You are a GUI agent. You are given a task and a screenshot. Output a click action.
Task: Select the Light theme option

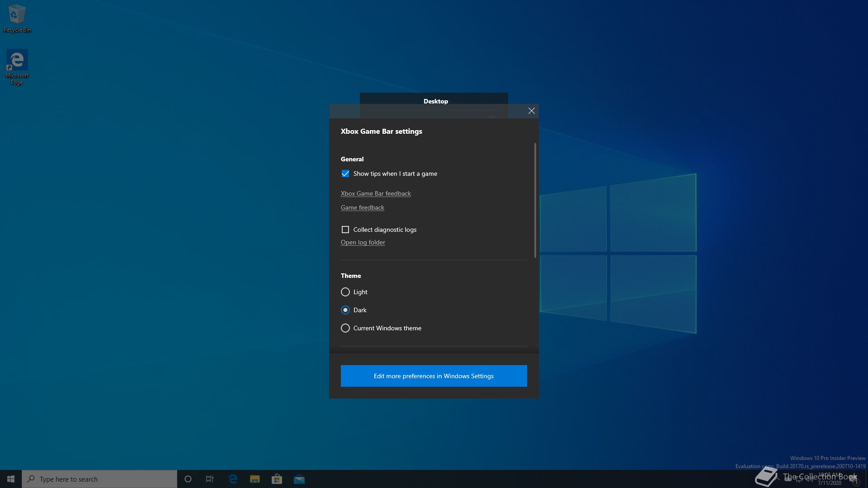[345, 292]
